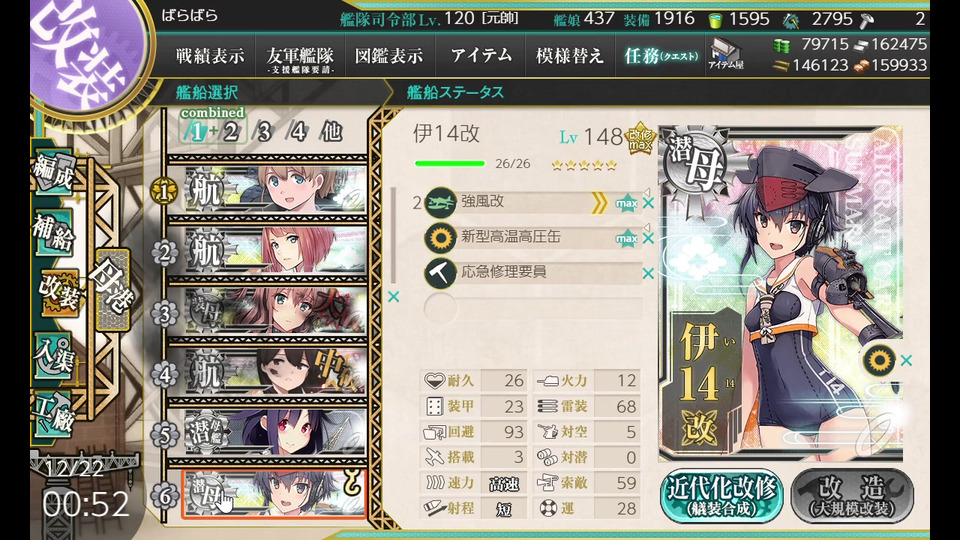Image resolution: width=960 pixels, height=540 pixels.
Task: Switch to fleet 4 tab
Action: 298,132
